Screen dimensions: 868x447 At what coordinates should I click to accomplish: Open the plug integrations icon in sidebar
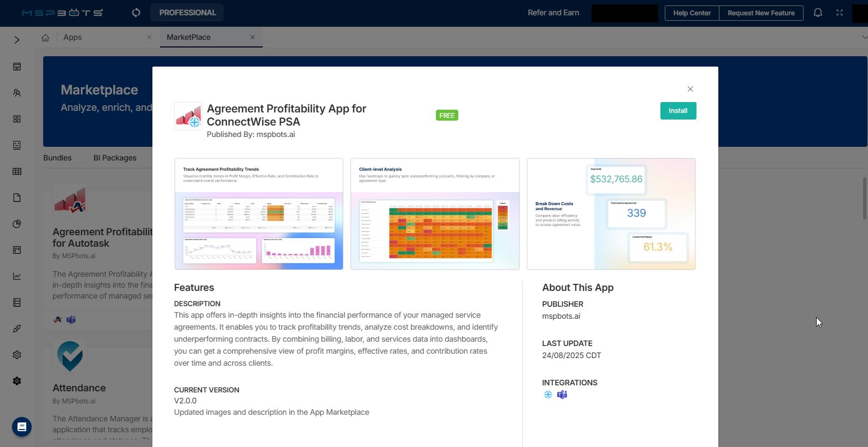coord(17,329)
